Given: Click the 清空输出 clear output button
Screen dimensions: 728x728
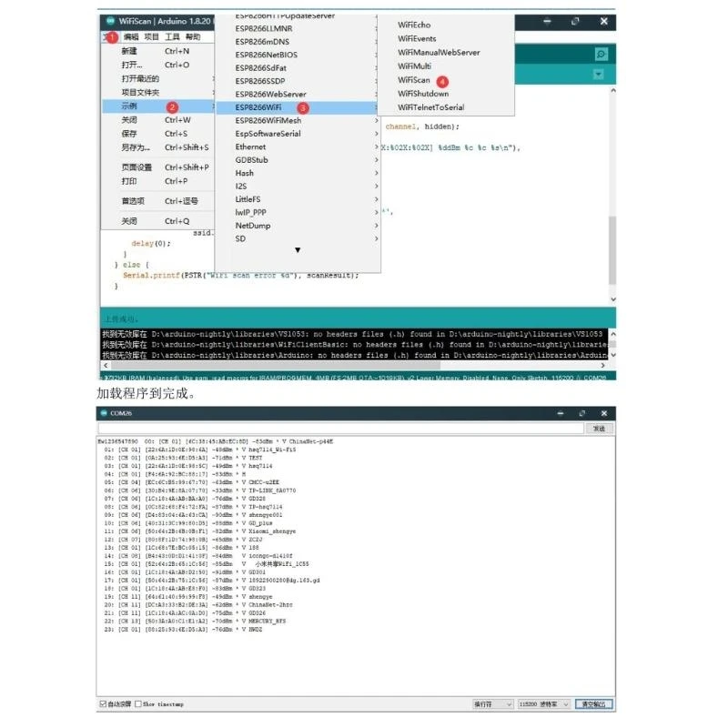Looking at the screenshot, I should 594,704.
